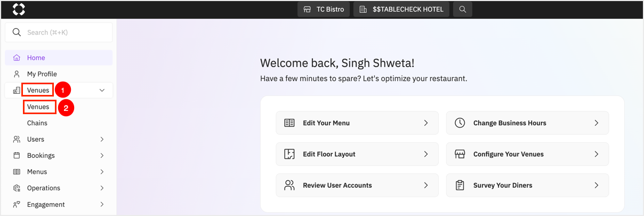This screenshot has height=216, width=644.
Task: Select the Venues sub-item under Venues
Action: click(x=38, y=107)
